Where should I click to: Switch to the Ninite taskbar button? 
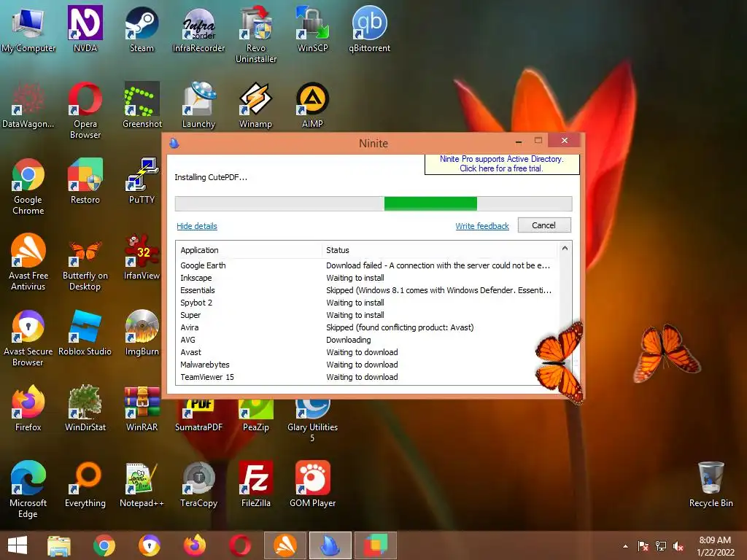(x=330, y=545)
